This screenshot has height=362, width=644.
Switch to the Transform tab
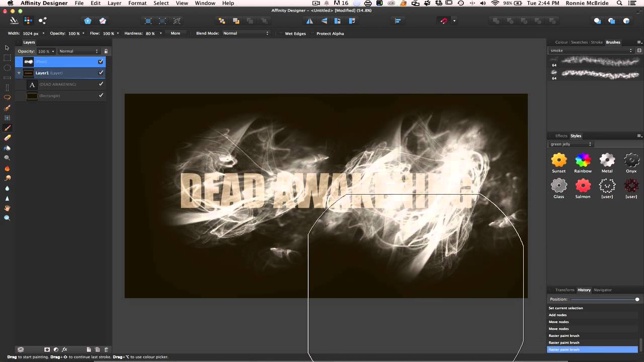pos(565,290)
